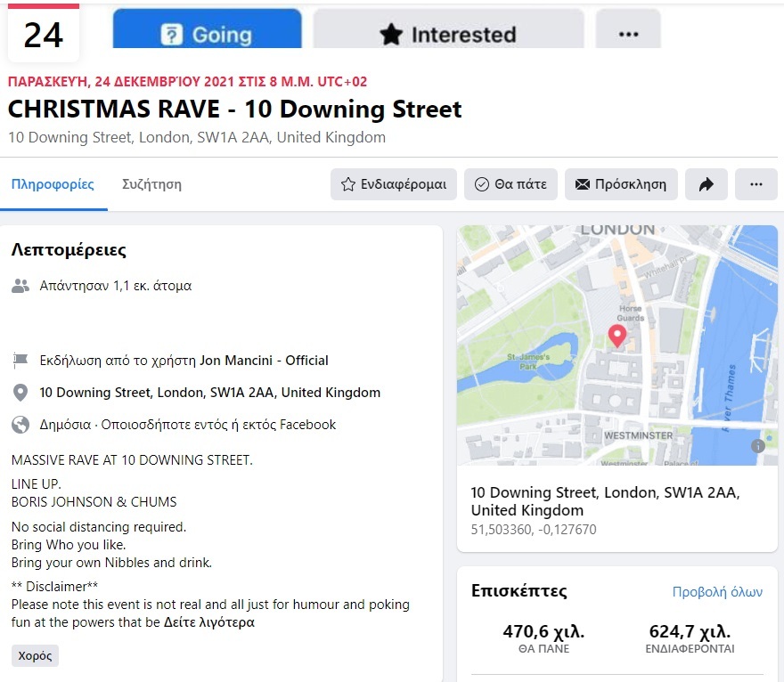
Task: Open Jon Mancini - Official host profile
Action: 264,361
